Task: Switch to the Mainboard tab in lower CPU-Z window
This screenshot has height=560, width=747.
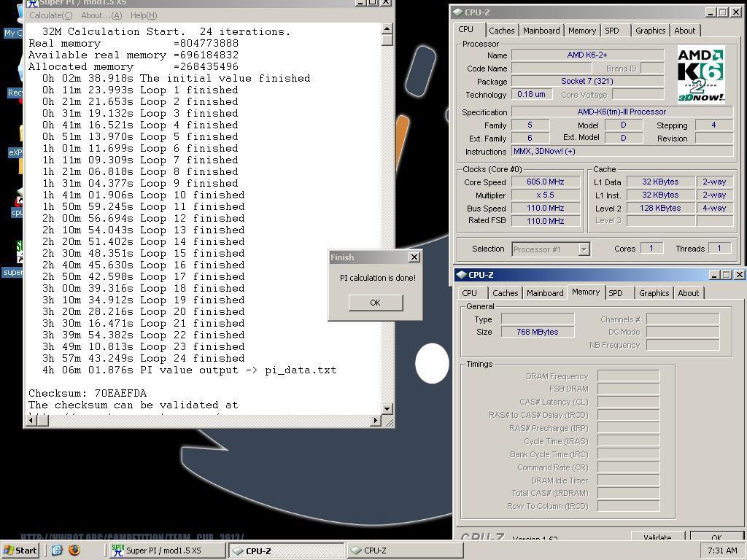Action: 545,293
